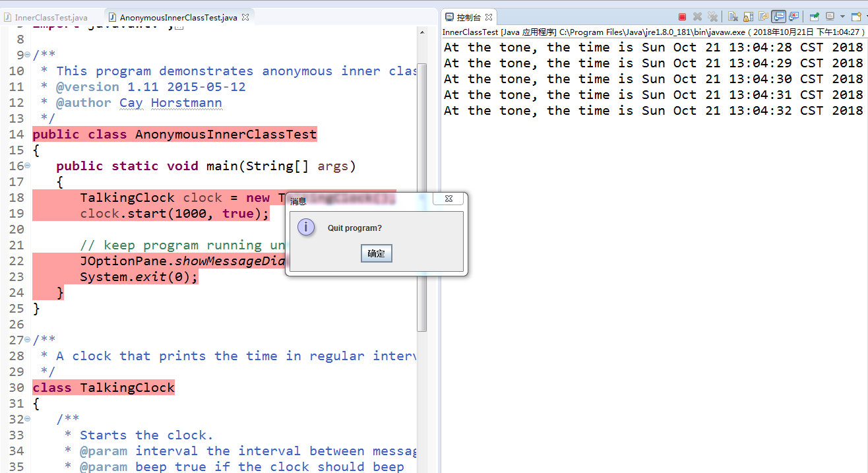This screenshot has width=868, height=473.
Task: Collapse the main method at line 16
Action: (27, 166)
